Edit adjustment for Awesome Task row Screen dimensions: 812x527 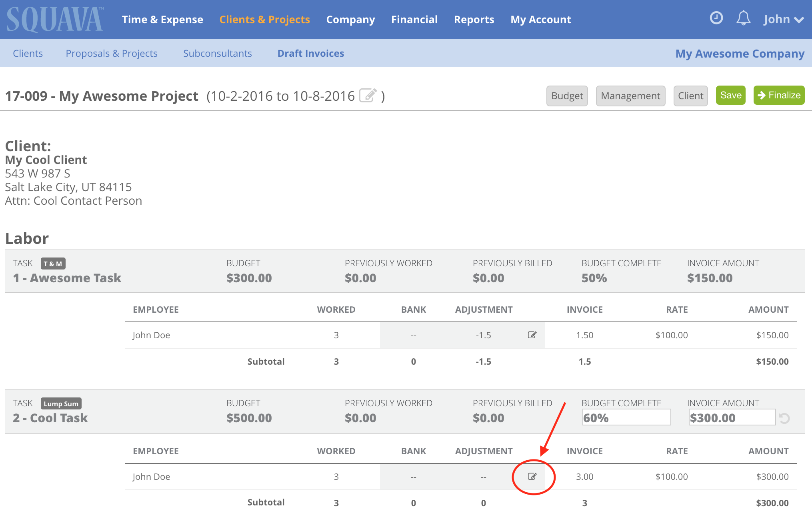pos(532,335)
